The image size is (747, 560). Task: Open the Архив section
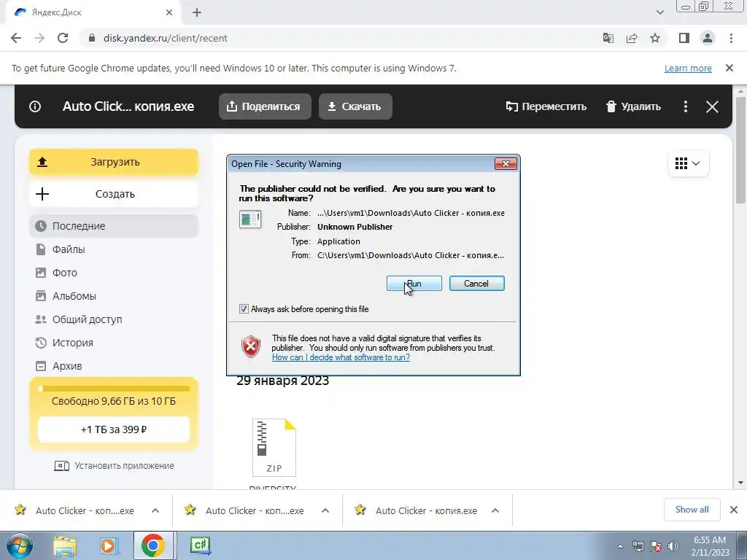click(113, 366)
